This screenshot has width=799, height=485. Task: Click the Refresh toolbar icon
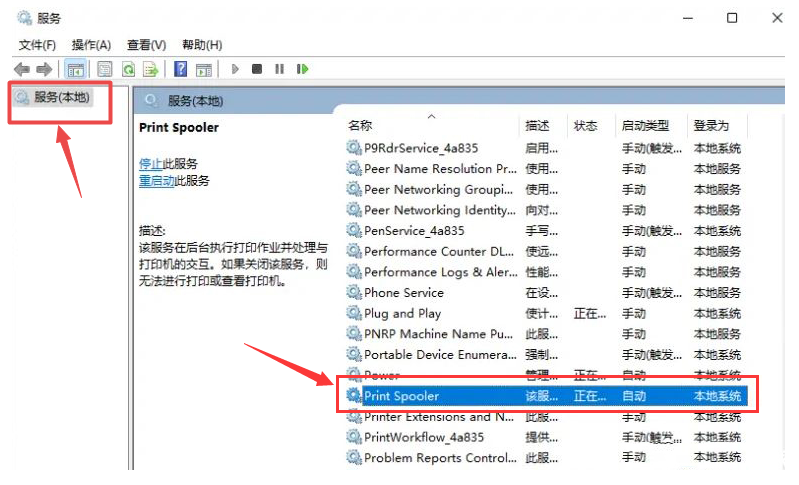coord(128,69)
